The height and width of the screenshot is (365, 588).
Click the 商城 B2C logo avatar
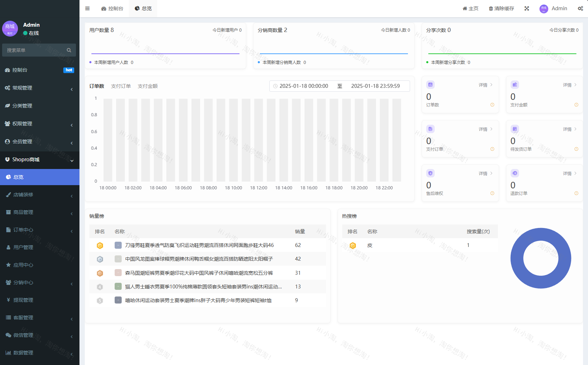tap(10, 28)
